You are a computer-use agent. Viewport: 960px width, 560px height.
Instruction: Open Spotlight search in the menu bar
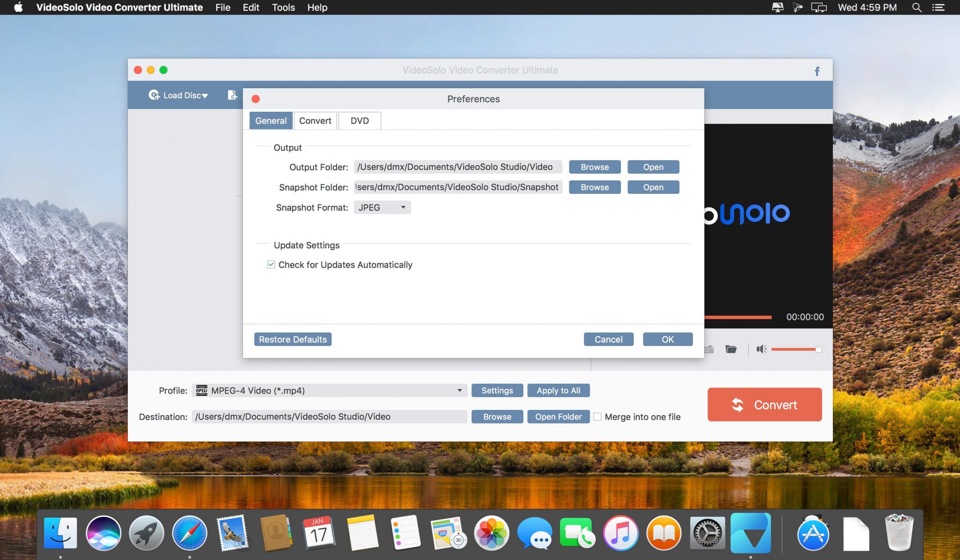(x=916, y=7)
